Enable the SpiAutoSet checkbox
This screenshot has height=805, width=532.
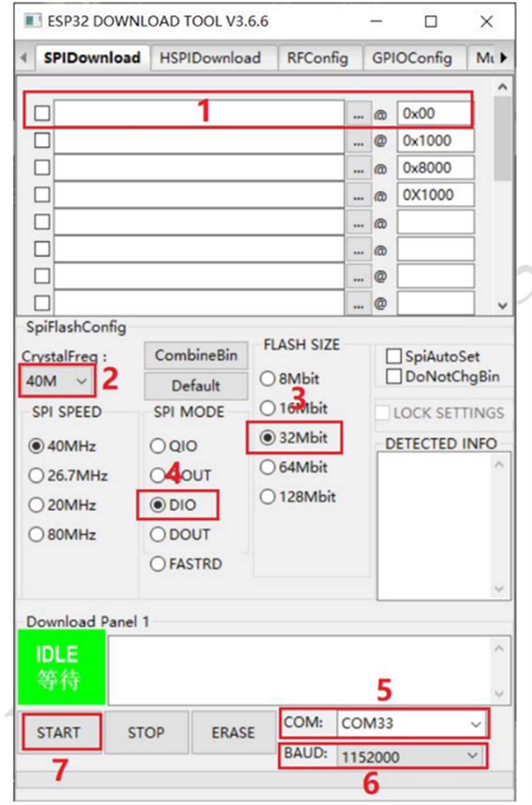394,356
